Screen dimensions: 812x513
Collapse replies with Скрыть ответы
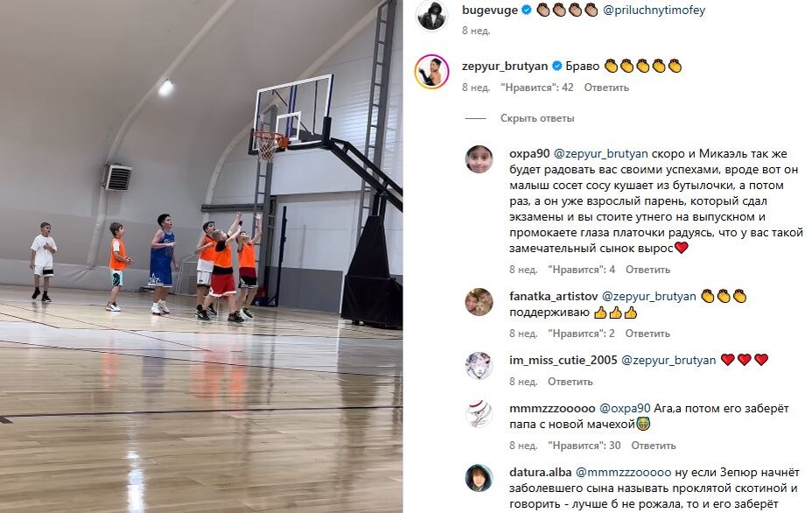(537, 118)
